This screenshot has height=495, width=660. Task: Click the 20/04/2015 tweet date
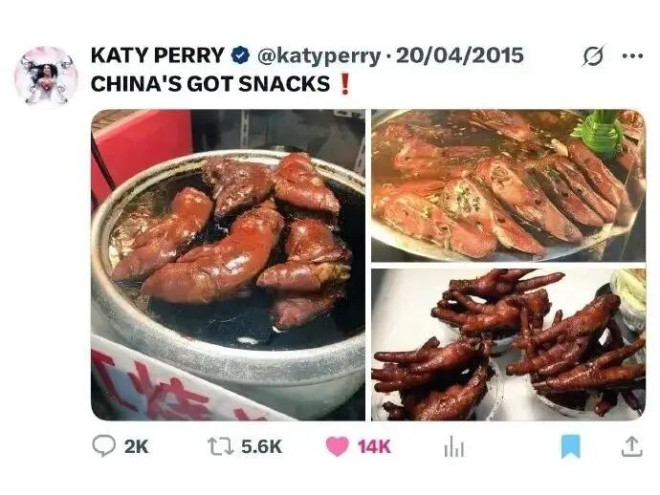(x=460, y=56)
